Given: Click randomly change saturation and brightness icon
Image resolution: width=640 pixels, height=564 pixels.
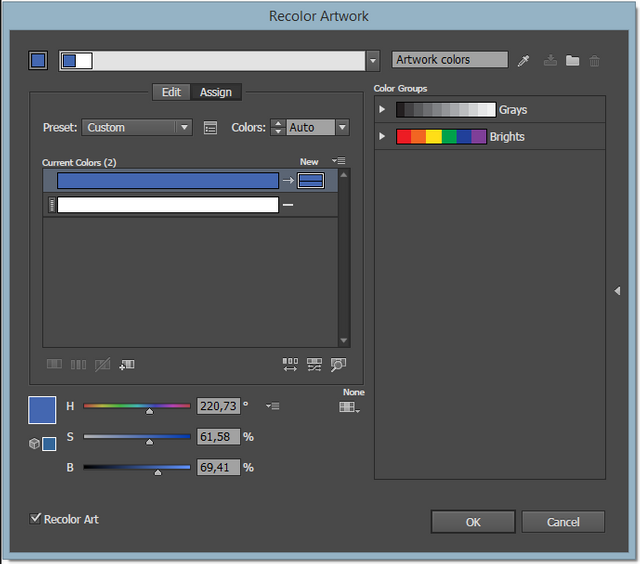Looking at the screenshot, I should coord(314,364).
